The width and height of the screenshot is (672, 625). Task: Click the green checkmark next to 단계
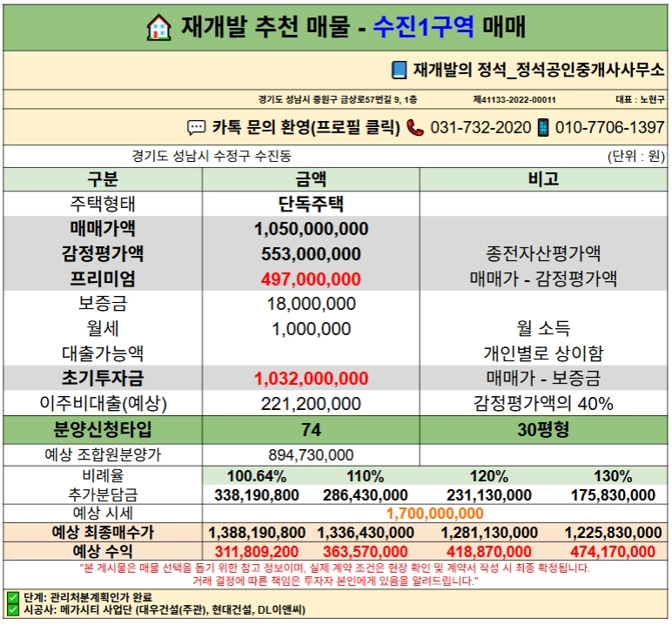point(13,597)
